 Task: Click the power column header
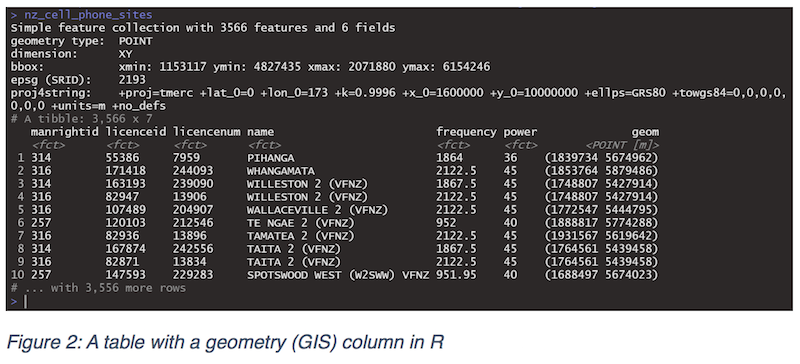point(520,133)
